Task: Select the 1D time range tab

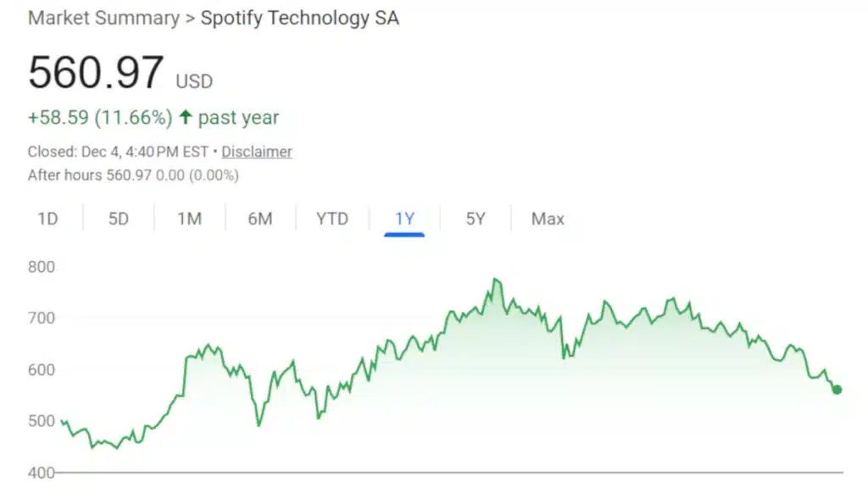Action: tap(47, 219)
